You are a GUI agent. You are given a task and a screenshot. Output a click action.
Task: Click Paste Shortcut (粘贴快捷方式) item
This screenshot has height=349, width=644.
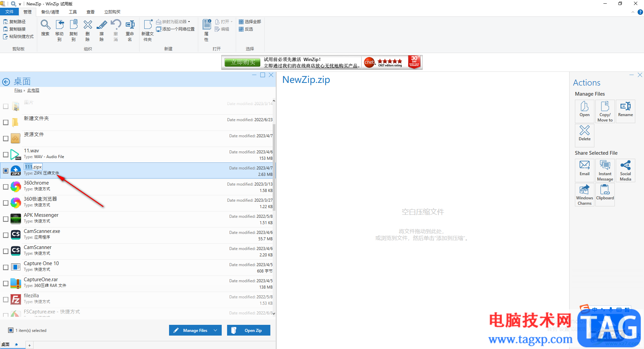pyautogui.click(x=18, y=37)
